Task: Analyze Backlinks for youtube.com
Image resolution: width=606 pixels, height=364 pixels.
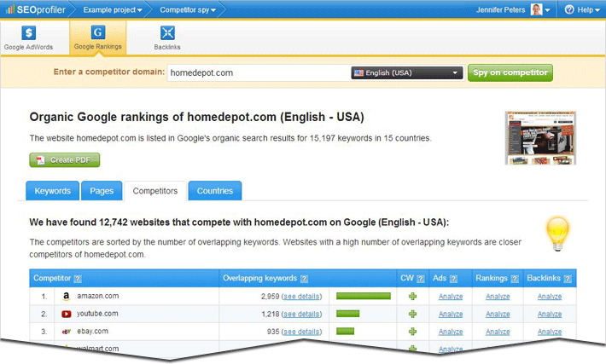Action: point(550,315)
